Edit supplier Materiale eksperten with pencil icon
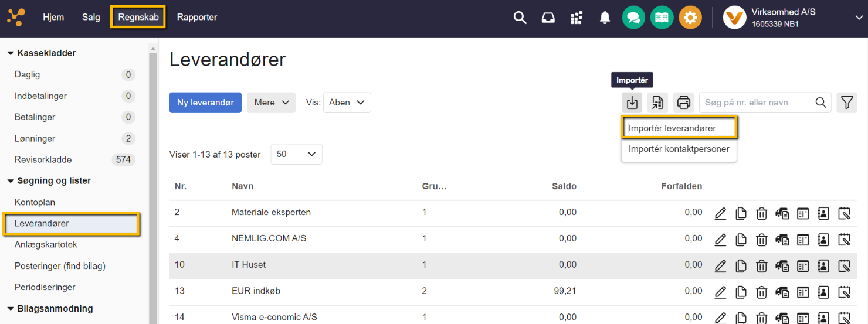 pos(721,213)
